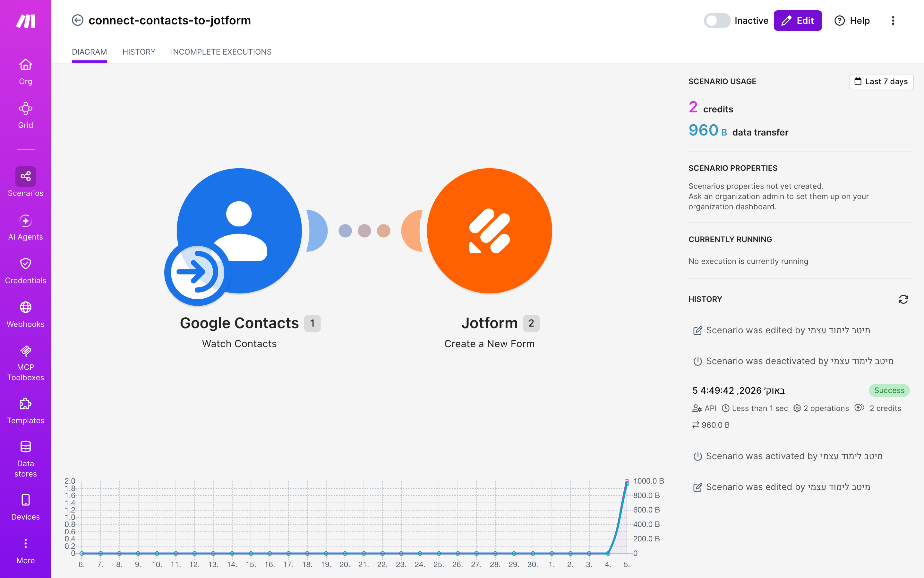This screenshot has height=578, width=924.
Task: Refresh the History panel
Action: 903,299
